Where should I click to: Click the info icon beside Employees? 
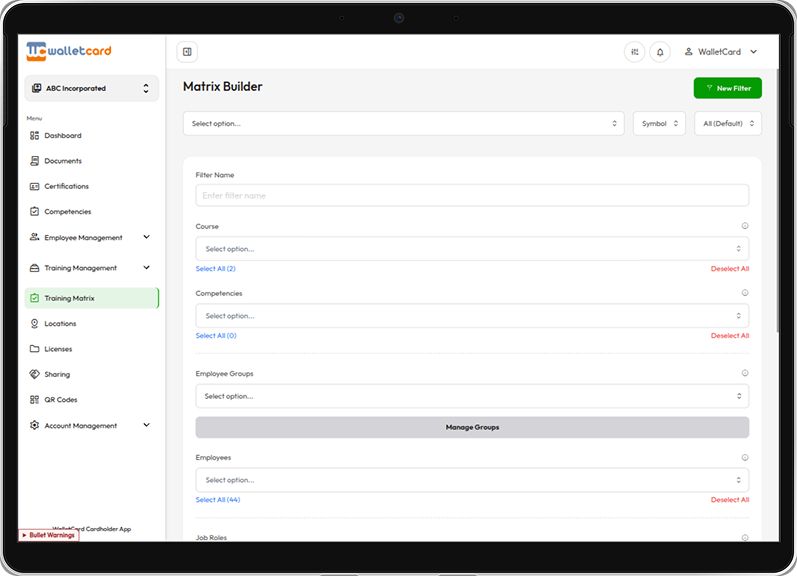[x=745, y=458]
